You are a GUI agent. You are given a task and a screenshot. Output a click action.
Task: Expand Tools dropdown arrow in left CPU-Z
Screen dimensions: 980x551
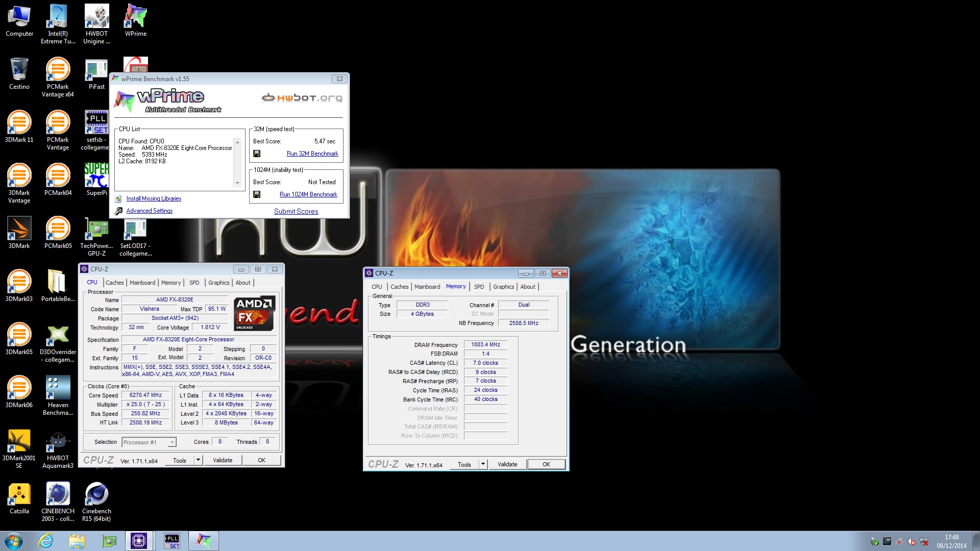(x=198, y=460)
